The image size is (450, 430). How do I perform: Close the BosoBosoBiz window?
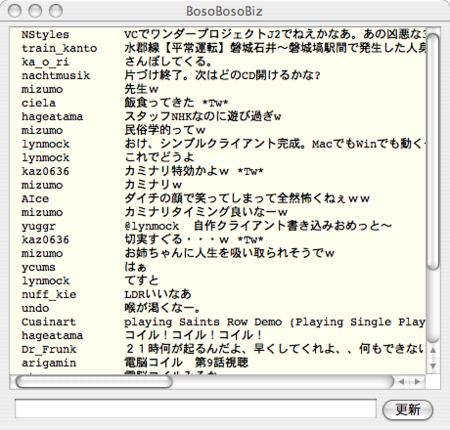point(15,11)
